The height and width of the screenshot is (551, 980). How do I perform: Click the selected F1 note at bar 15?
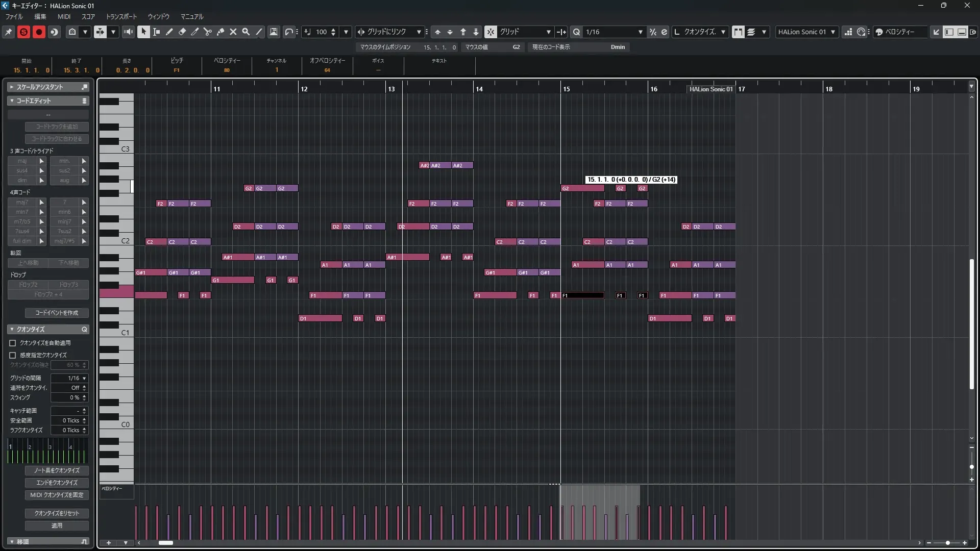(582, 295)
